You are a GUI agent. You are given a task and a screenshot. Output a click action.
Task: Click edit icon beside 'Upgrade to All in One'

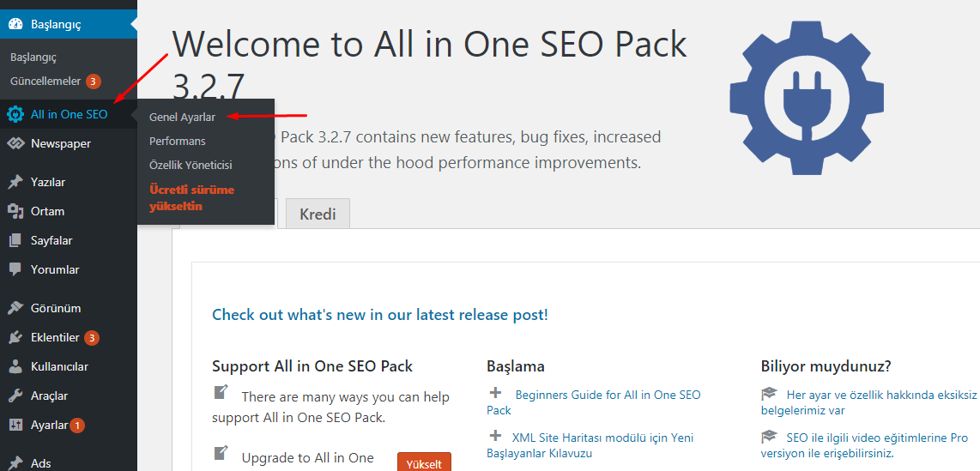click(x=221, y=452)
